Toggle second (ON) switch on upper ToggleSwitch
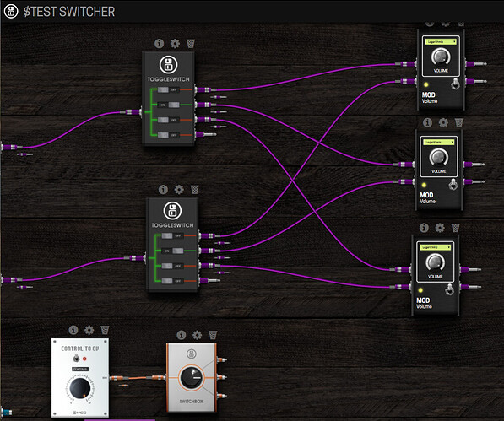 [169, 105]
